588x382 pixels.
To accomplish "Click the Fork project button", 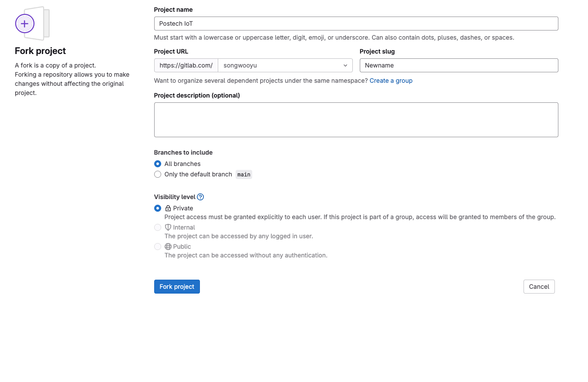I will coord(177,287).
